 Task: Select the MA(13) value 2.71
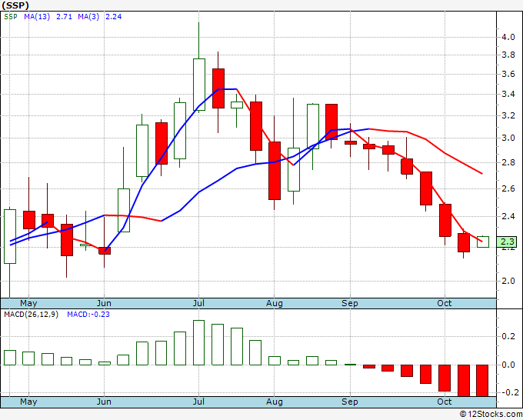[64, 17]
